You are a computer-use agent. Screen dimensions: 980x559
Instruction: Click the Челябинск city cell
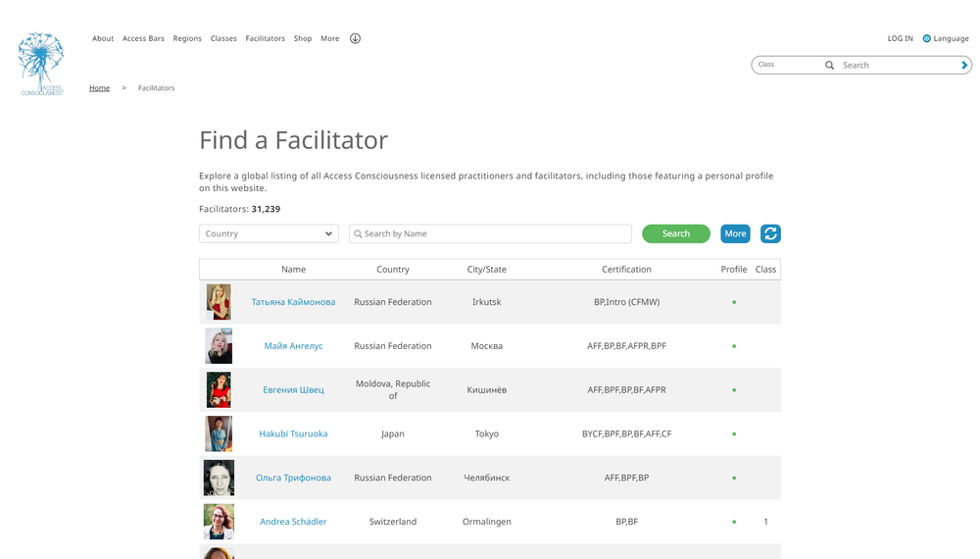[487, 478]
